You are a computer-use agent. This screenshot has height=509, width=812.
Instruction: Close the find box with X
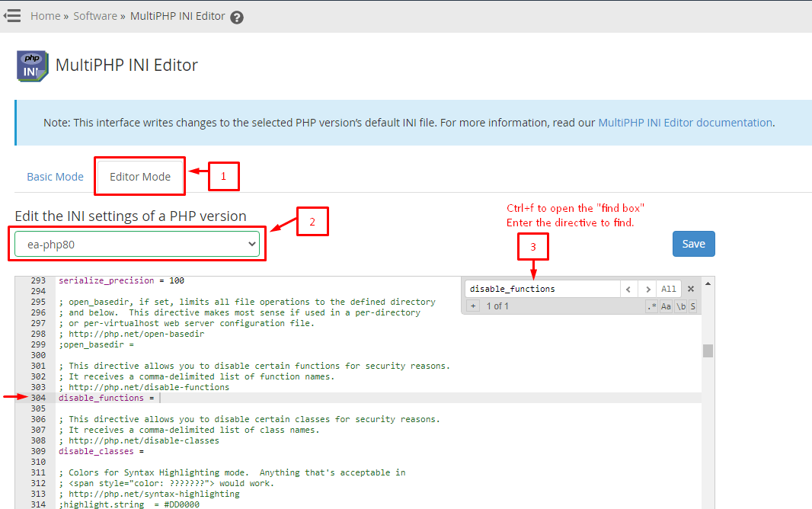click(x=690, y=289)
